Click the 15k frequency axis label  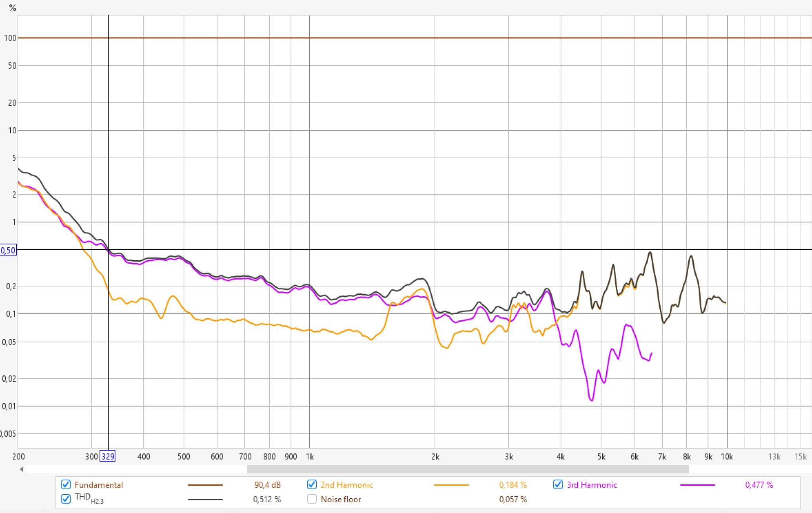[x=801, y=457]
